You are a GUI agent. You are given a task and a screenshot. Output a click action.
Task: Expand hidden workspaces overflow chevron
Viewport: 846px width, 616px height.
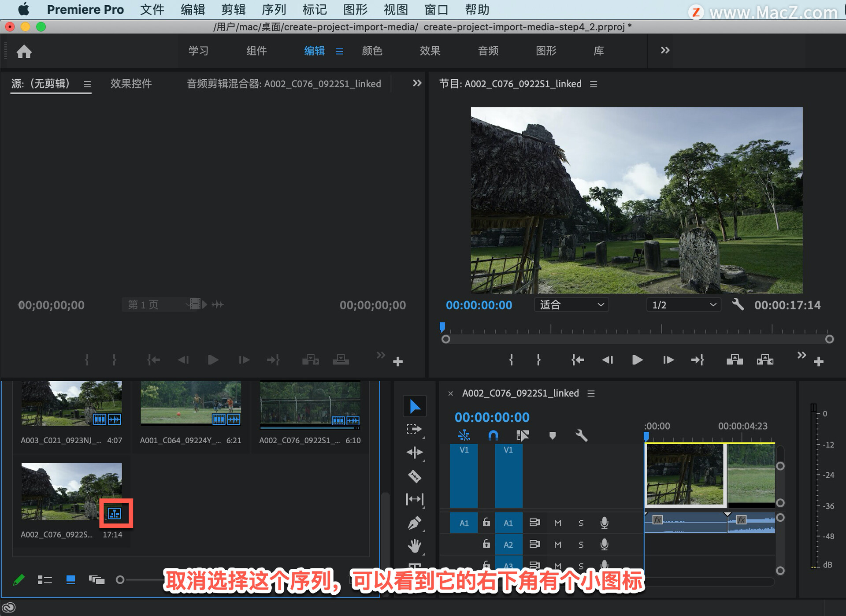[x=665, y=51]
